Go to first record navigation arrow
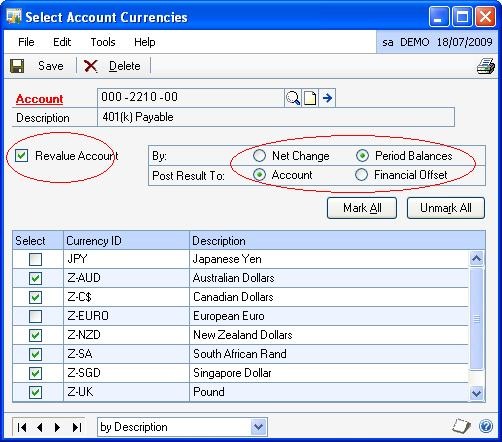The image size is (502, 442). (x=22, y=427)
